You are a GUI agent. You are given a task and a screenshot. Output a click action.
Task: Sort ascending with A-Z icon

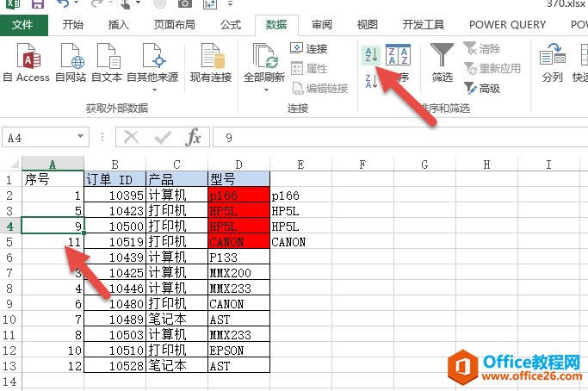(371, 55)
